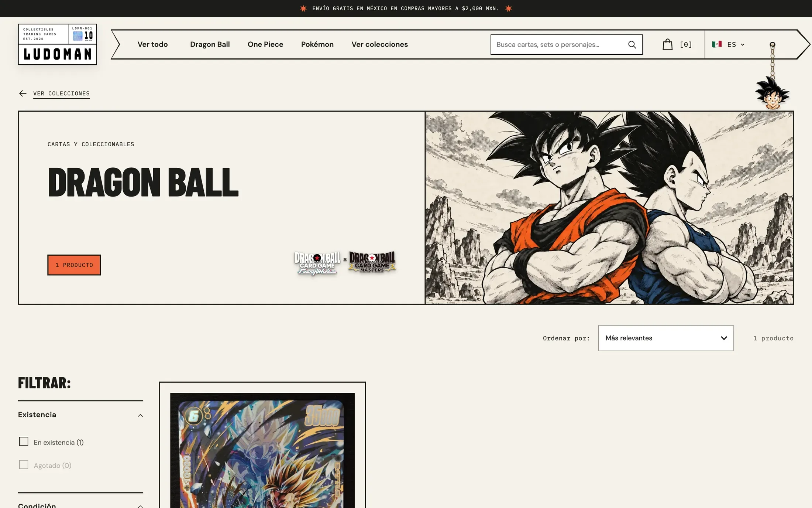Viewport: 812px width, 508px height.
Task: Open the Más relevantes sort dropdown
Action: (665, 338)
